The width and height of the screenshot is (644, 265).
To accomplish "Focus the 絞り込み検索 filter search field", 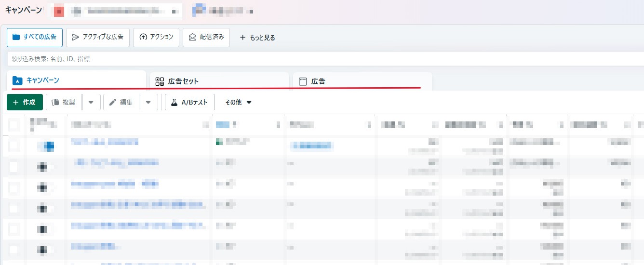I will (x=325, y=59).
